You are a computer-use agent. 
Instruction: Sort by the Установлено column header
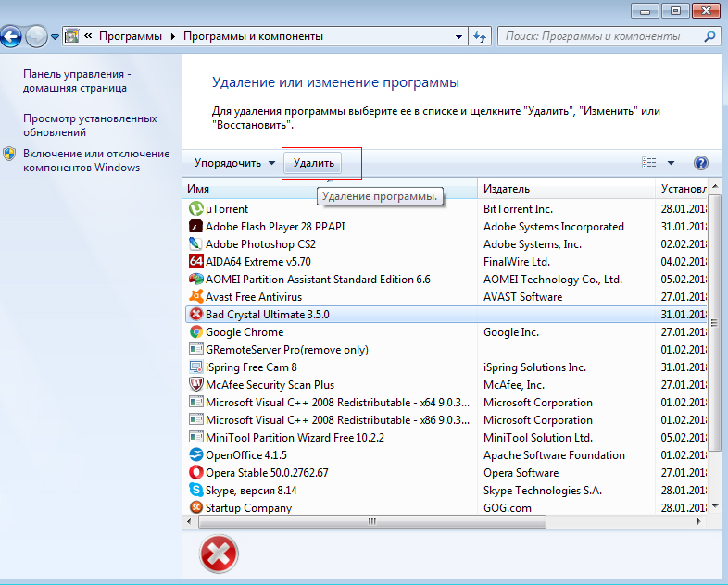click(x=682, y=189)
